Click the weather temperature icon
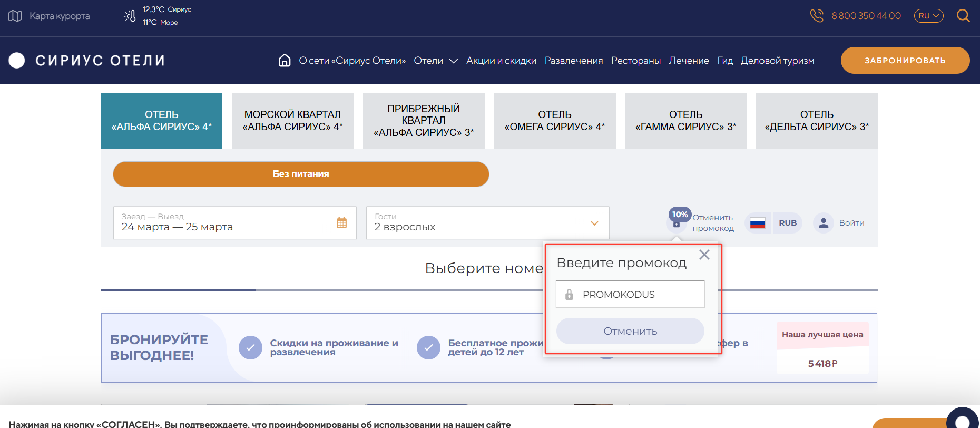The width and height of the screenshot is (980, 428). click(x=130, y=16)
